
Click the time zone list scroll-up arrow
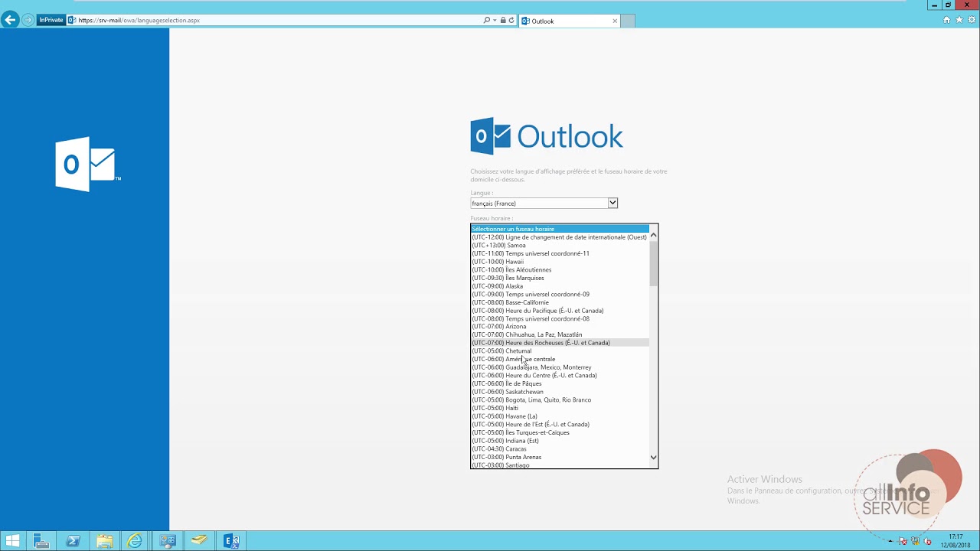[653, 236]
